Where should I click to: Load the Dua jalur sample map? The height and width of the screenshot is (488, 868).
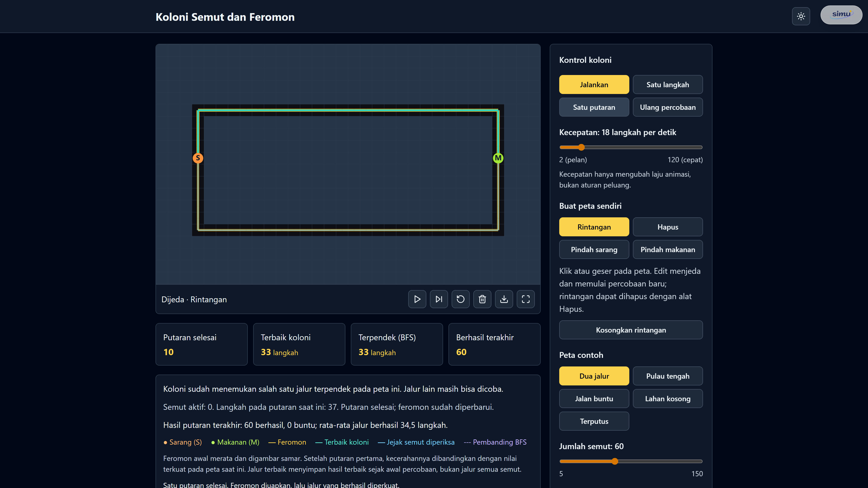click(x=594, y=376)
